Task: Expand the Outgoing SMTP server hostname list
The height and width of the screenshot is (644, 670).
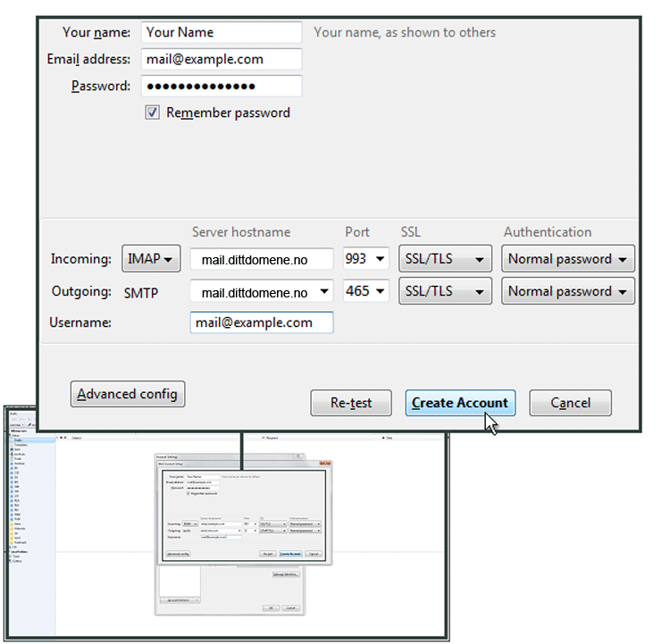Action: click(x=324, y=292)
